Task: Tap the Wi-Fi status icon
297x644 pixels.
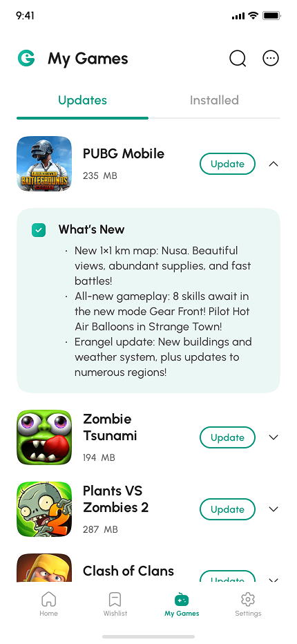Action: point(253,16)
